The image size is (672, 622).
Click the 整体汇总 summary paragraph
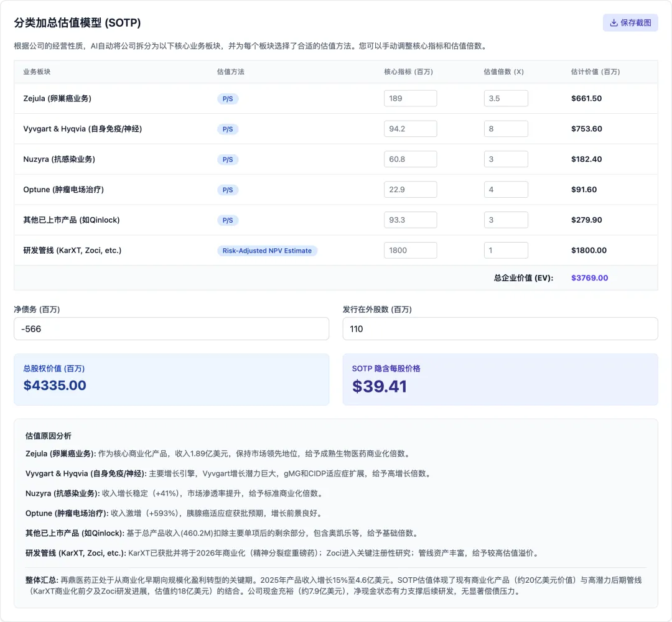click(335, 585)
